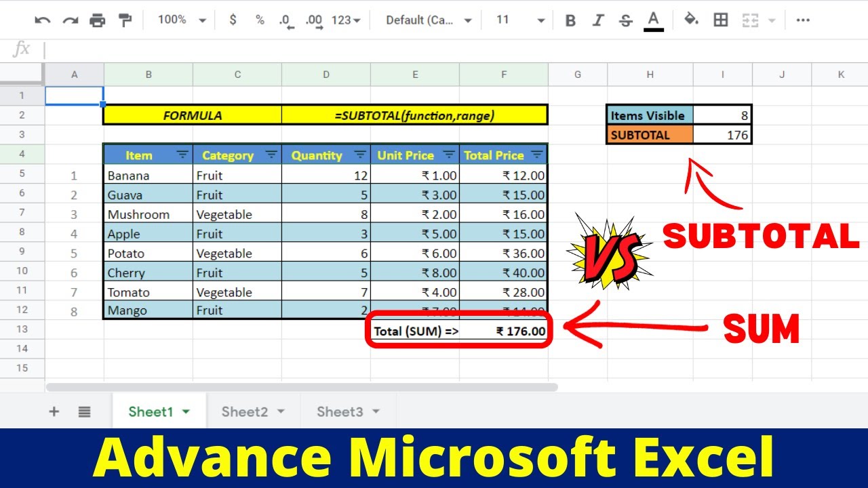Click the Merge cells icon
The image size is (868, 488).
[x=750, y=20]
